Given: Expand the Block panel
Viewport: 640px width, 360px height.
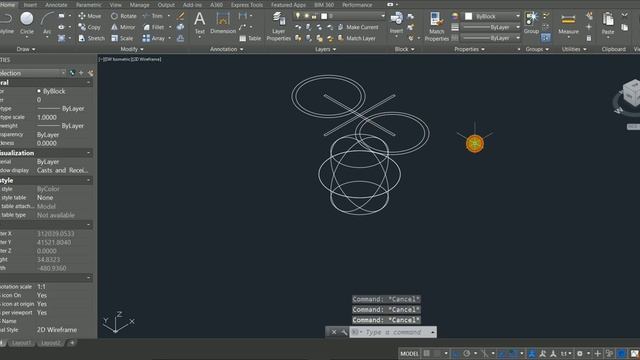Looking at the screenshot, I should [404, 49].
